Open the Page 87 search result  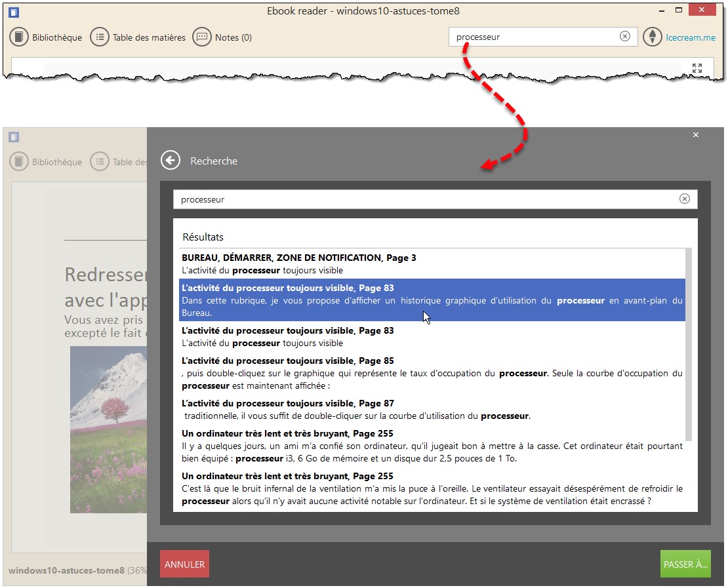pos(432,410)
